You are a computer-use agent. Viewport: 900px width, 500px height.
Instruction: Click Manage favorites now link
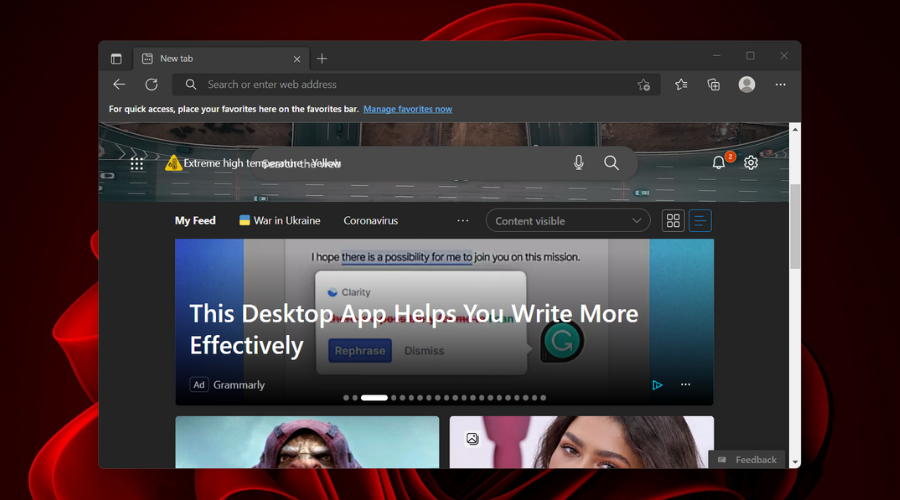408,109
